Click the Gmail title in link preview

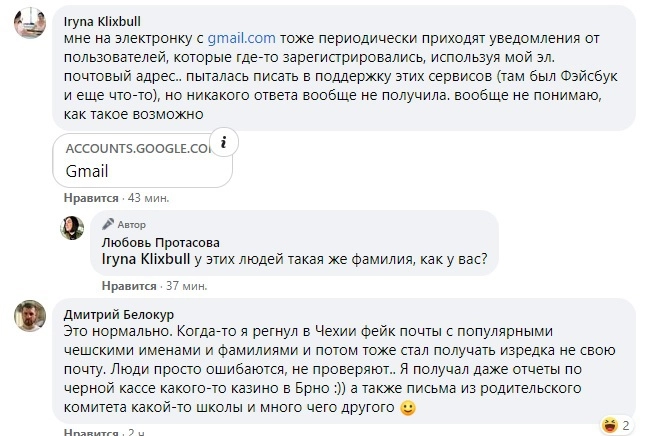tap(86, 170)
